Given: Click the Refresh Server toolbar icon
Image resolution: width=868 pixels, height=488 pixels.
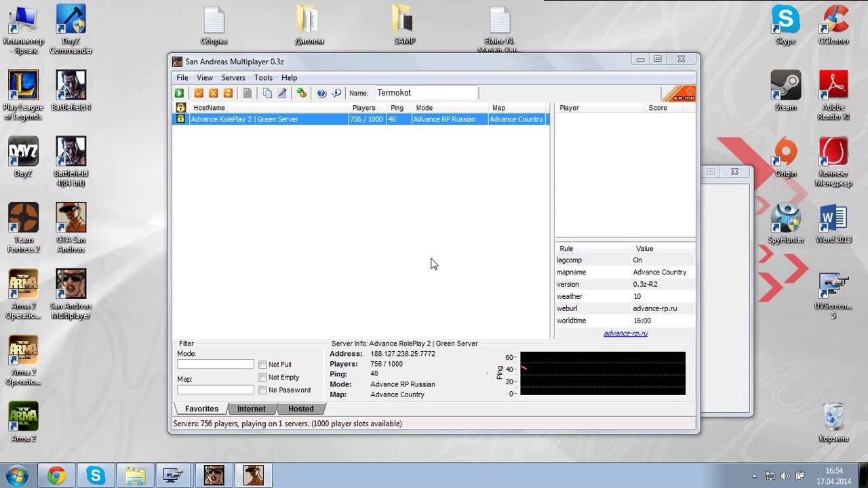Looking at the screenshot, I should (228, 94).
